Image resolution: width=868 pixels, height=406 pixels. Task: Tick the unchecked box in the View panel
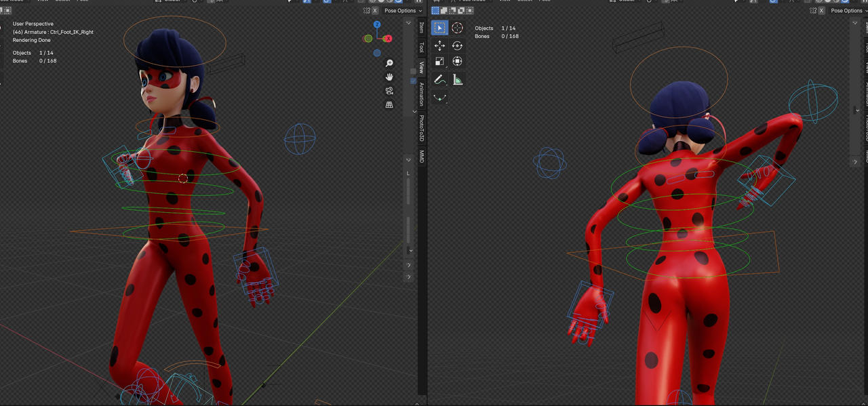(x=413, y=72)
